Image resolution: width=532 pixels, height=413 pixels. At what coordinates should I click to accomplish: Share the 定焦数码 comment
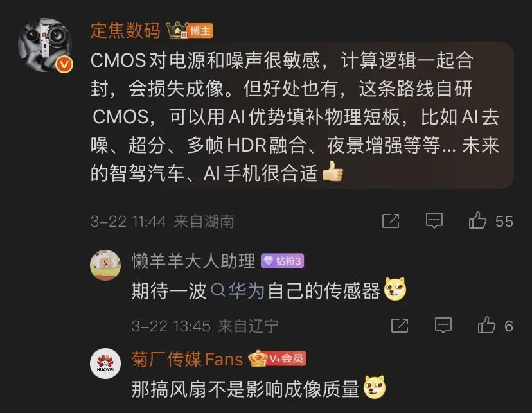pyautogui.click(x=391, y=221)
